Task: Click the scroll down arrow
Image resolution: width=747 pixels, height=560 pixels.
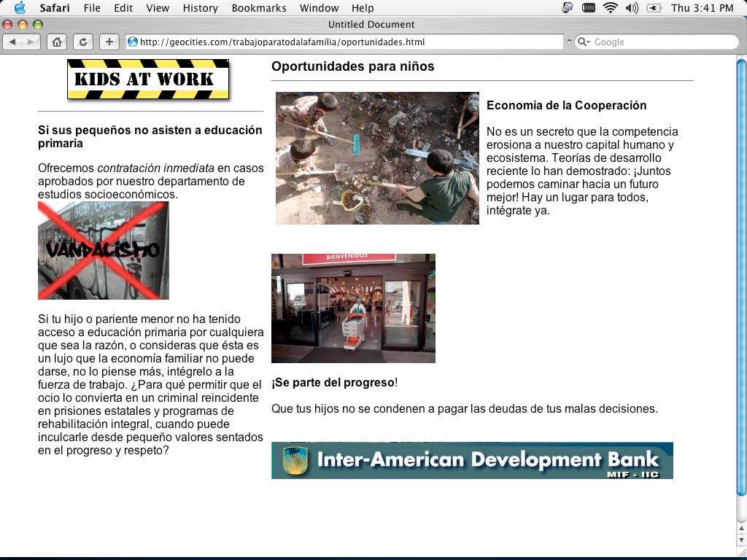Action: coord(741,540)
